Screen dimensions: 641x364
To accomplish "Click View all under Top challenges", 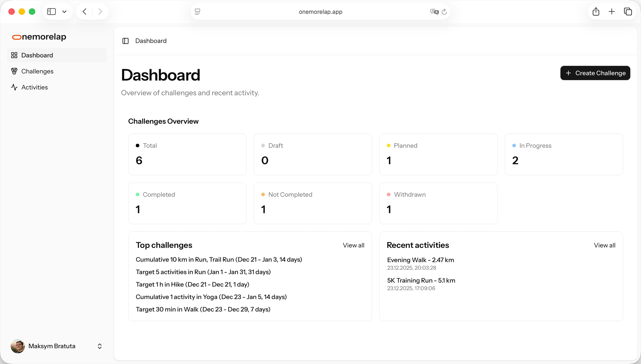I will [353, 245].
